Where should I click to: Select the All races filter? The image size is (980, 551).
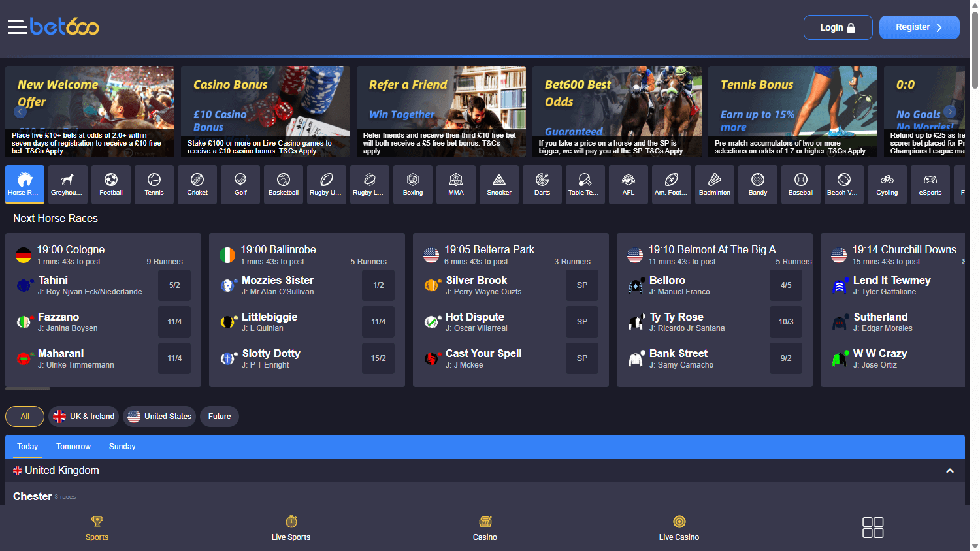point(24,416)
